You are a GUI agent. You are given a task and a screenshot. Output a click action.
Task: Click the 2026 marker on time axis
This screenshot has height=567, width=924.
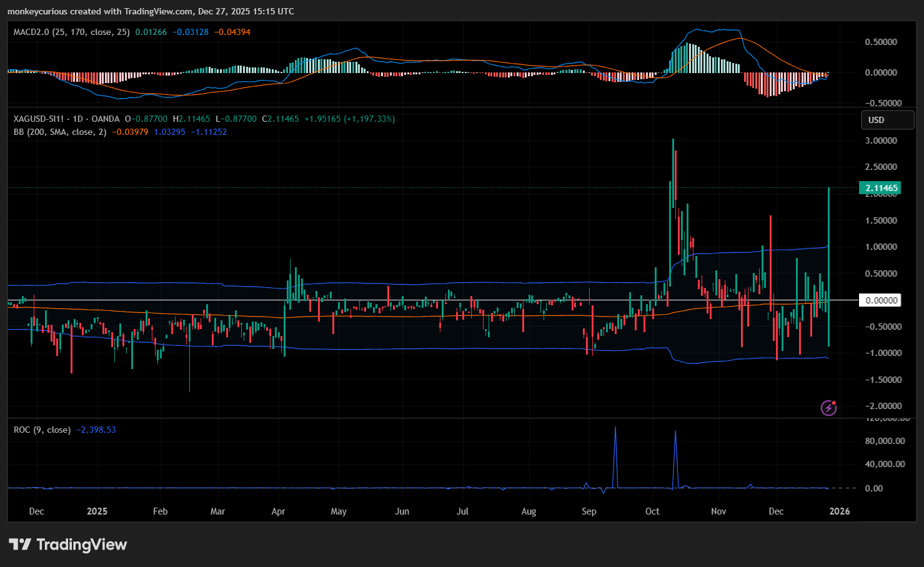pos(839,511)
